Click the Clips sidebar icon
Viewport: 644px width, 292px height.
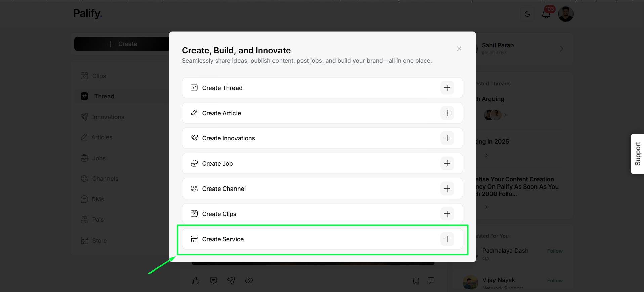tap(84, 76)
